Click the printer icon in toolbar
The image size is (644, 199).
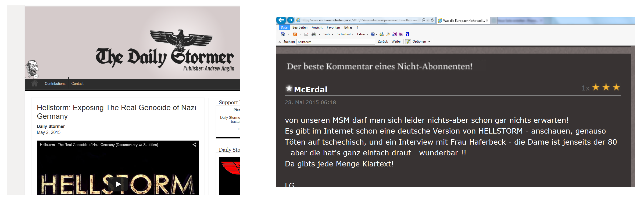click(313, 34)
